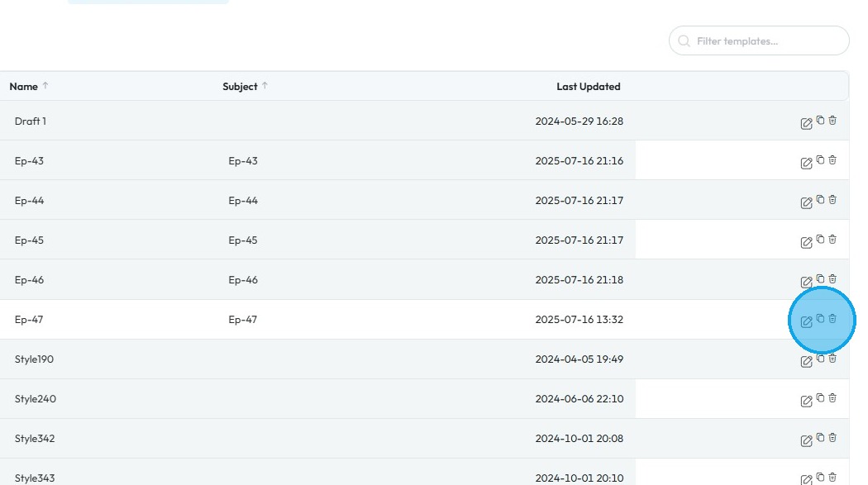Copy the Ep-46 template

(820, 278)
